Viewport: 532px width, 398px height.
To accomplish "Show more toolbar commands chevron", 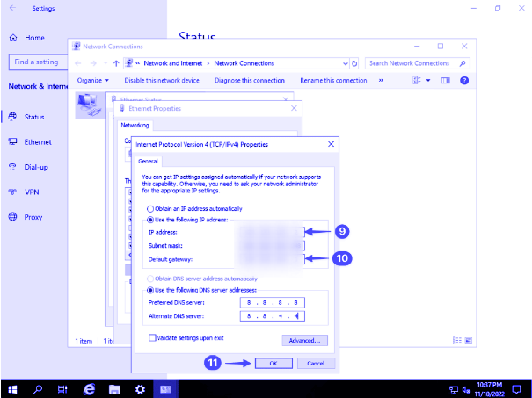I will pyautogui.click(x=381, y=80).
